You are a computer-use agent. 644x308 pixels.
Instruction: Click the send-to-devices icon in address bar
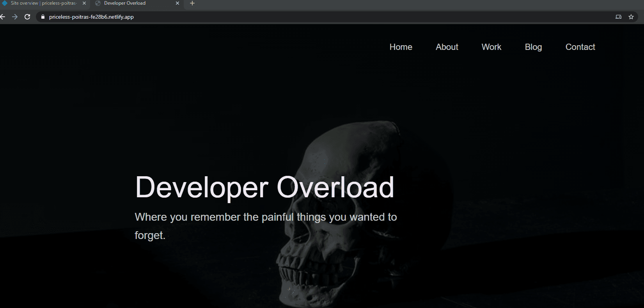[x=618, y=17]
